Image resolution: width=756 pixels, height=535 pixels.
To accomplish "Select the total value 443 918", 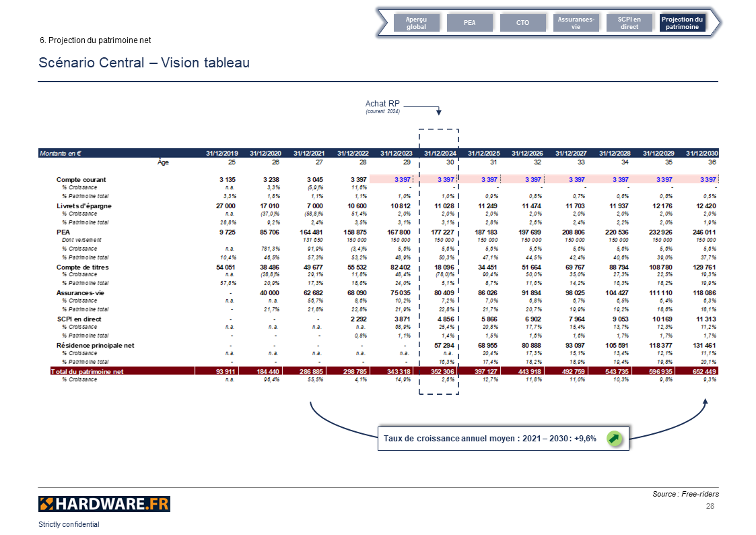I will tap(529, 371).
